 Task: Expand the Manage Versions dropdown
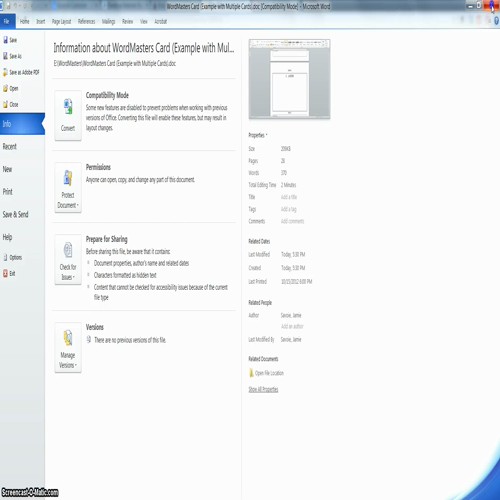click(x=68, y=347)
